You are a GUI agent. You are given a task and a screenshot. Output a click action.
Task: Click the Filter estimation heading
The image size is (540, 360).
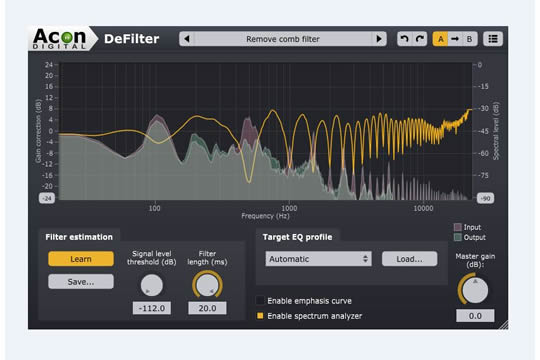coord(79,237)
